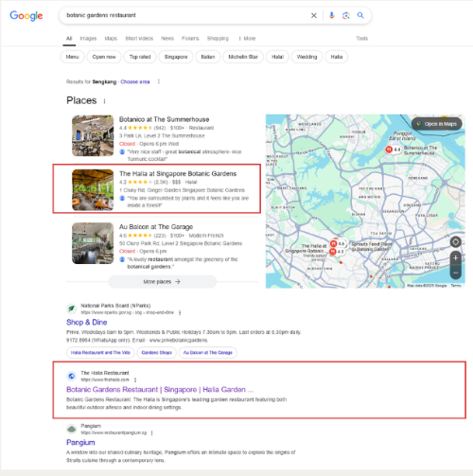Open the Shop & Dine result link

point(87,322)
